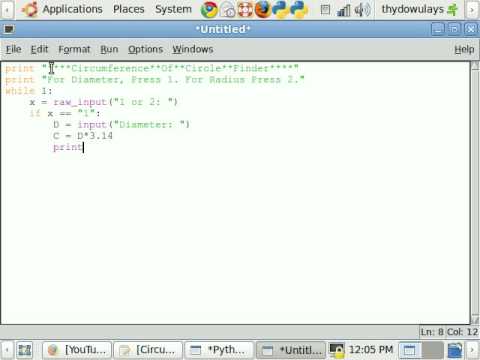
Task: Open the volume speaker control
Action: point(362,10)
